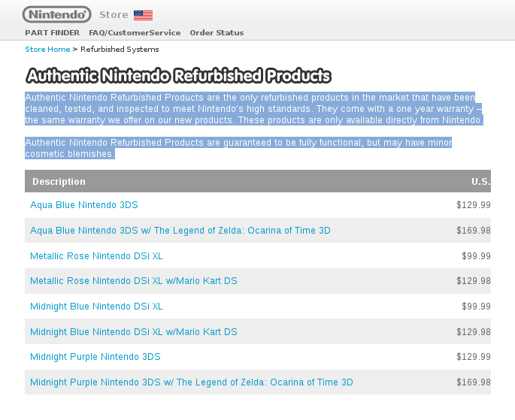Go to Order Status

(217, 33)
